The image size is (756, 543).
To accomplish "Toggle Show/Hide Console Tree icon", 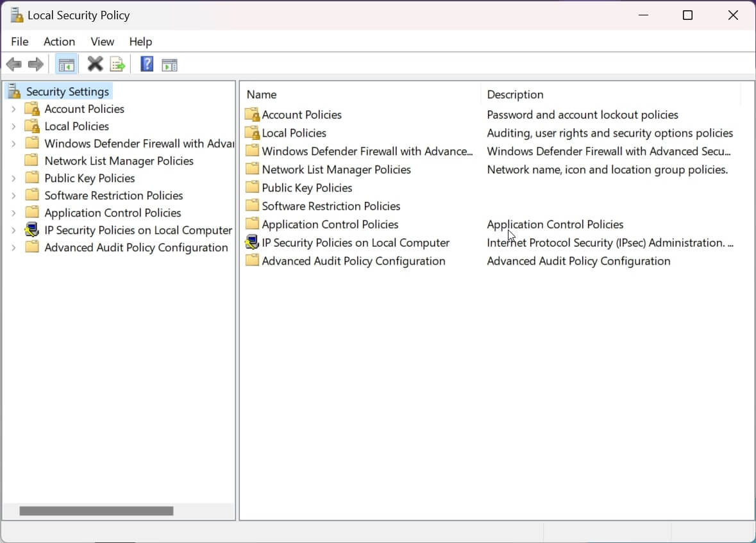I will (66, 64).
